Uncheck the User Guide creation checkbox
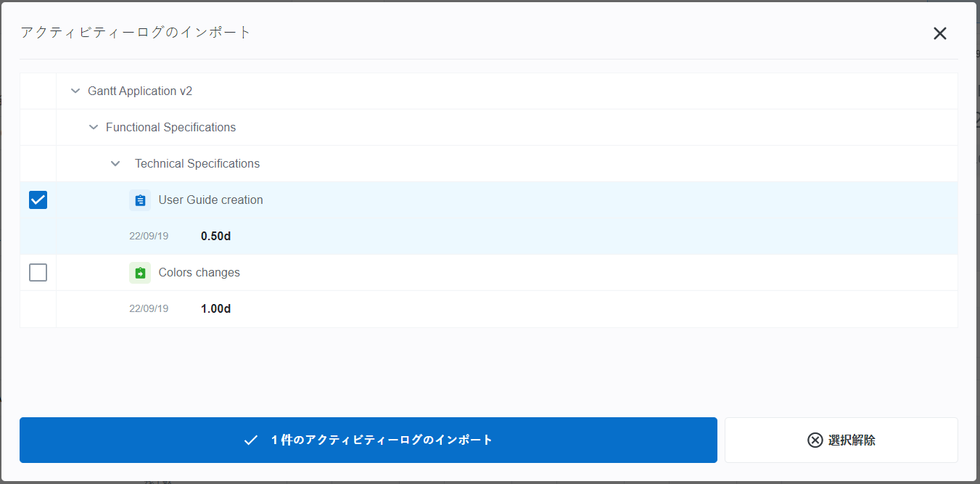Screen dimensions: 980x484 point(38,200)
